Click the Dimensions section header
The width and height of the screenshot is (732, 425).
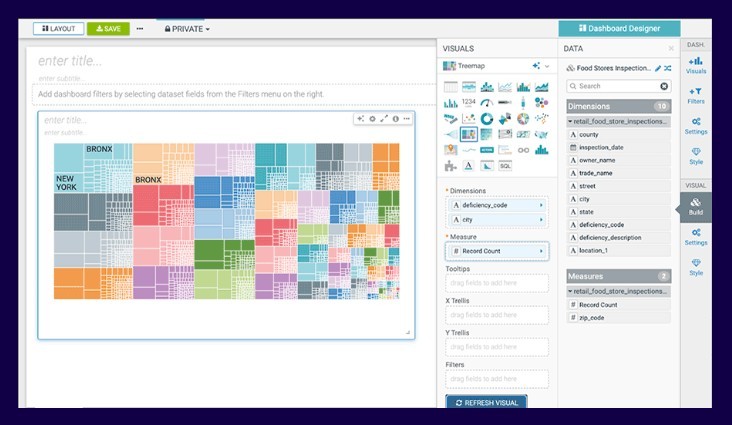(x=619, y=106)
